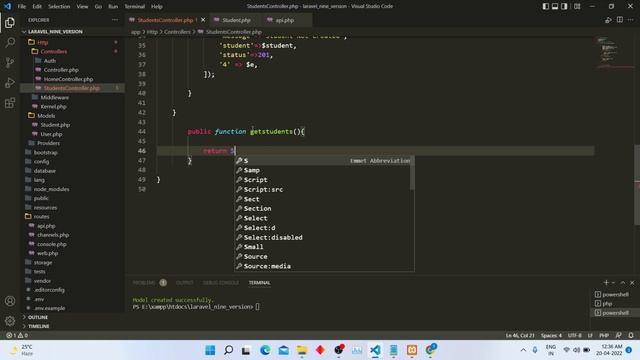
Task: Open the errors and warnings status item
Action: coord(17,335)
